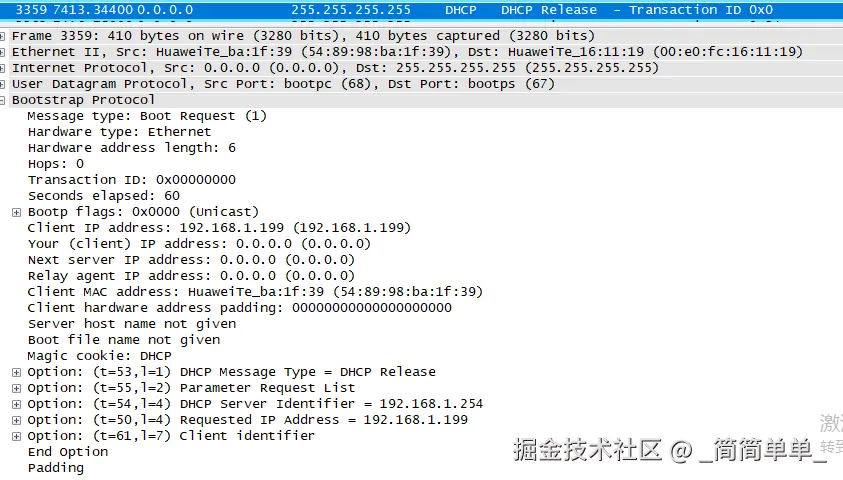
Task: Expand the Bootp flags field
Action: tap(17, 212)
